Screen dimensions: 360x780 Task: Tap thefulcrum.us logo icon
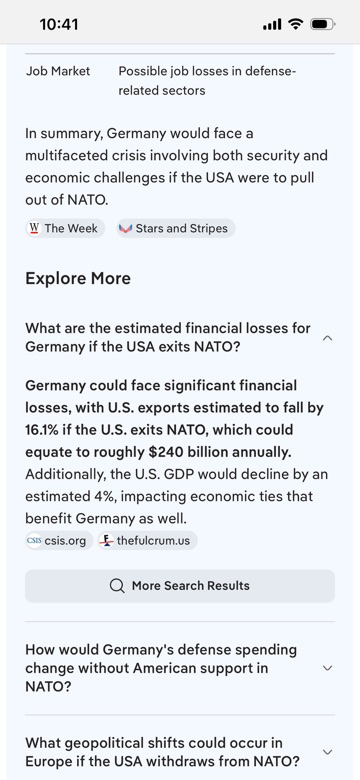106,541
